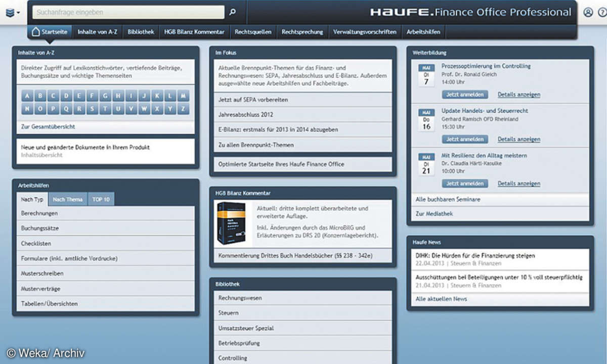Select letter A in Inhalte von A-Z

tap(27, 96)
